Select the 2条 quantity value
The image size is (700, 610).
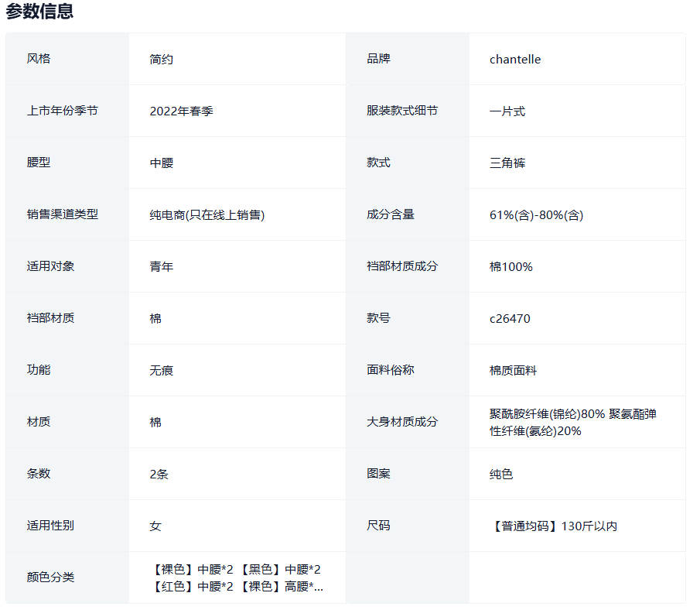tap(159, 475)
